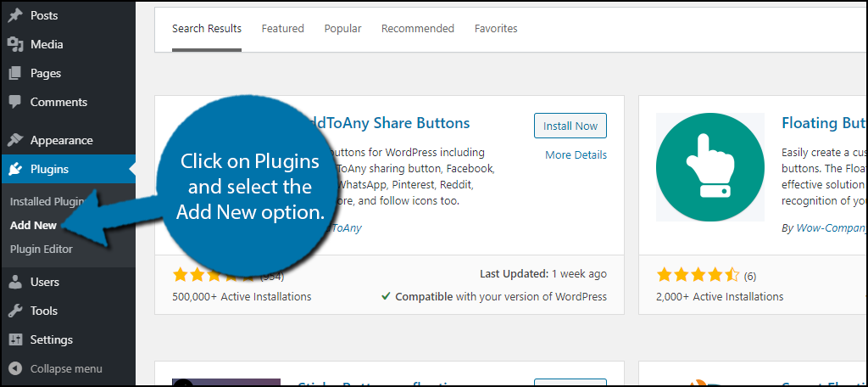Open the Floating Button plugin icon
This screenshot has width=868, height=387.
pyautogui.click(x=710, y=167)
